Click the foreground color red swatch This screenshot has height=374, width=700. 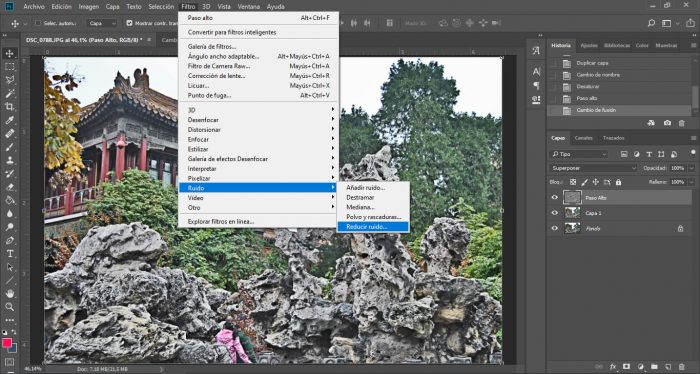click(6, 343)
